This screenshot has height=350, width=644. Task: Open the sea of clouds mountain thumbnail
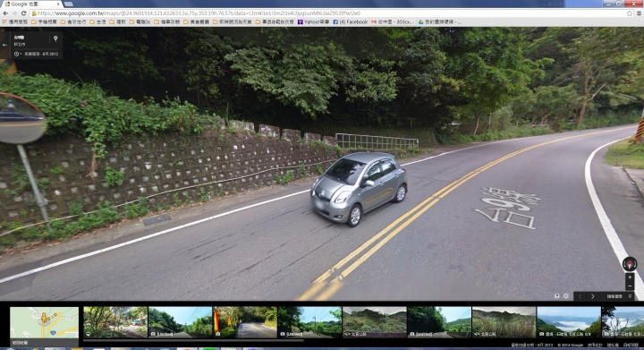tap(569, 322)
